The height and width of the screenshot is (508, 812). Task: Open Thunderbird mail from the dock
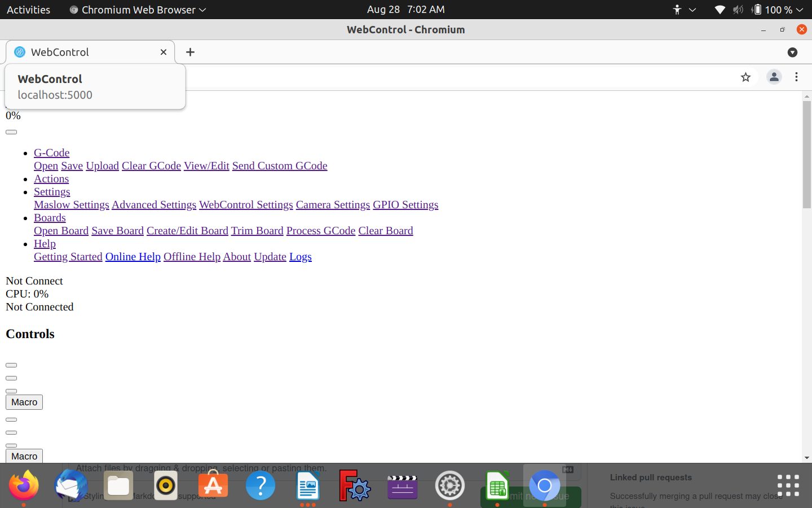coord(70,485)
